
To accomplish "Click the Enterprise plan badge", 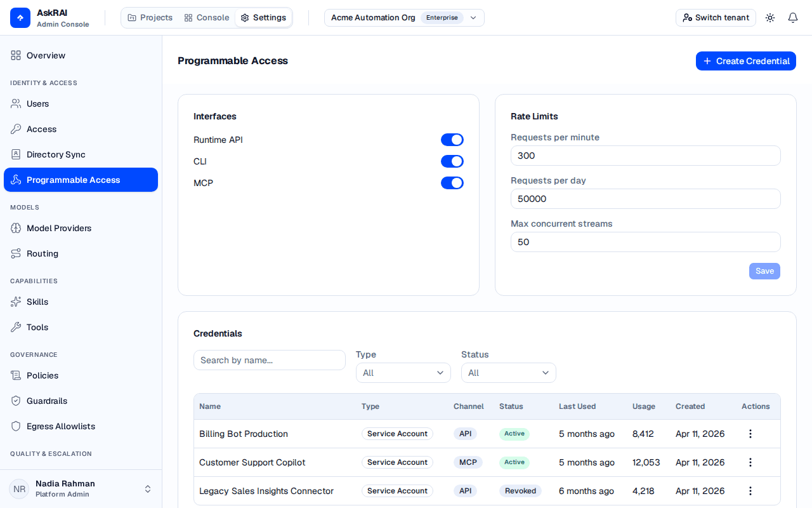I will (x=442, y=18).
